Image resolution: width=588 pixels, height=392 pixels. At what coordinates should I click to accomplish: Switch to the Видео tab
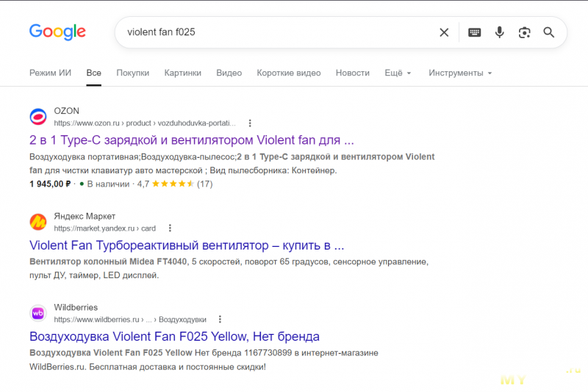point(229,73)
